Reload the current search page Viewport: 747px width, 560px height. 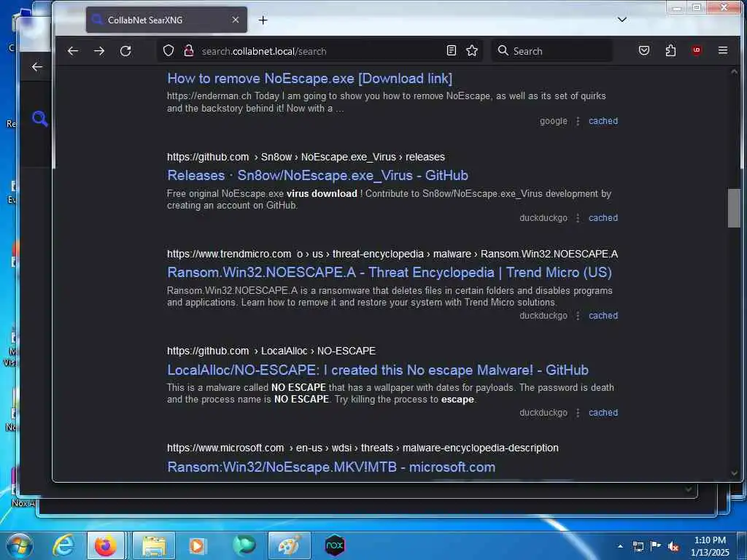coord(125,51)
